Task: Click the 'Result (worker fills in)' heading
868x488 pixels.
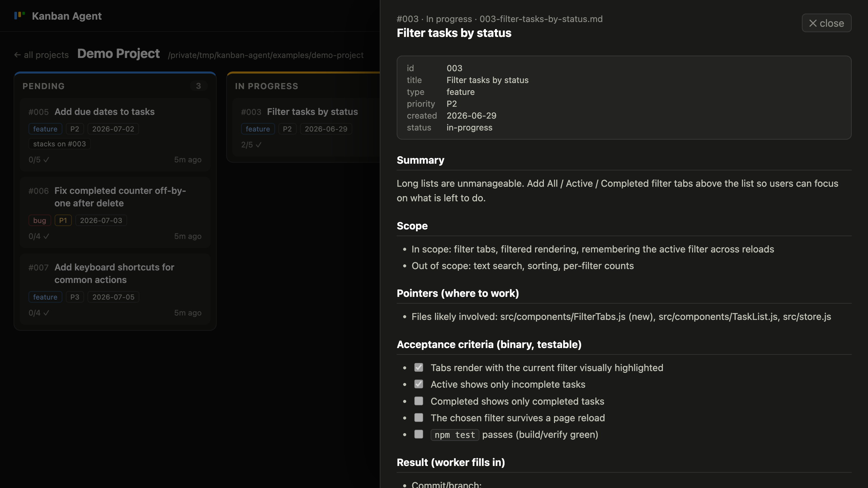Action: click(x=451, y=463)
